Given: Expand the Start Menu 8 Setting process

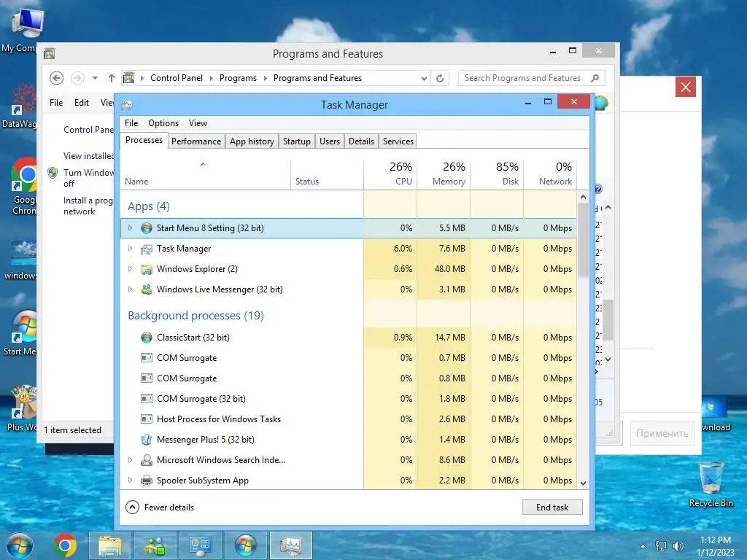Looking at the screenshot, I should coord(130,228).
